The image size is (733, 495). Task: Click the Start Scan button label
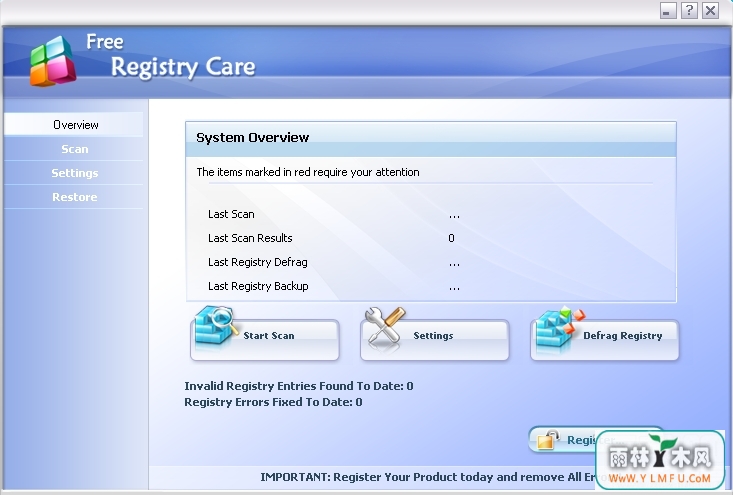pos(269,336)
